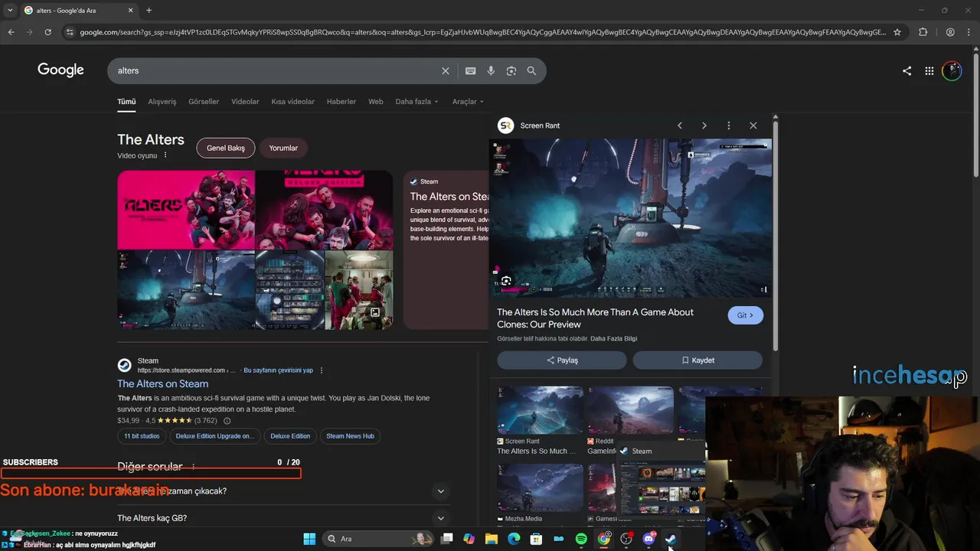Image resolution: width=980 pixels, height=551 pixels.
Task: Open Discord from the taskbar
Action: point(649,539)
